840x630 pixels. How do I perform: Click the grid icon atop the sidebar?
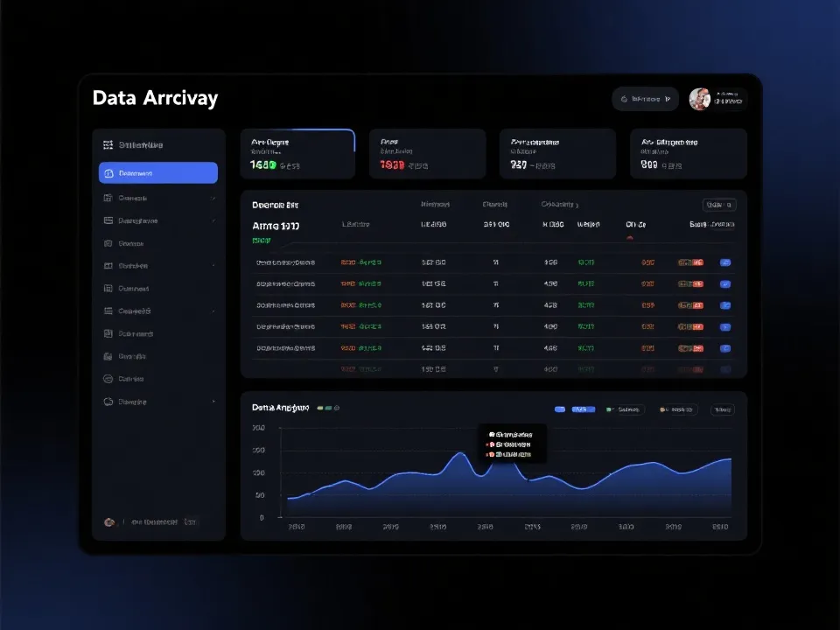(x=108, y=145)
